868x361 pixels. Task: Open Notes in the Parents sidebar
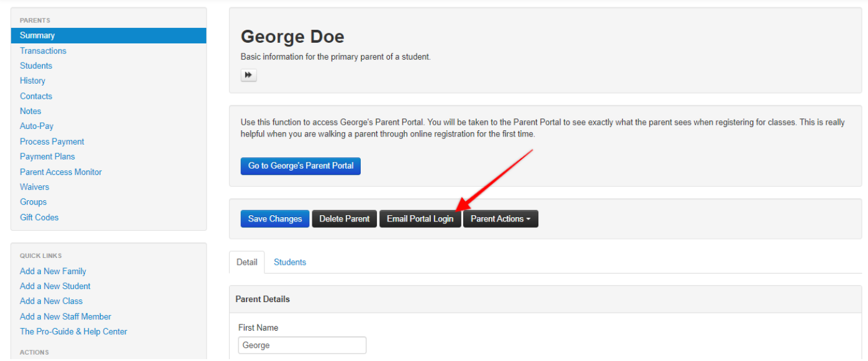(x=30, y=111)
